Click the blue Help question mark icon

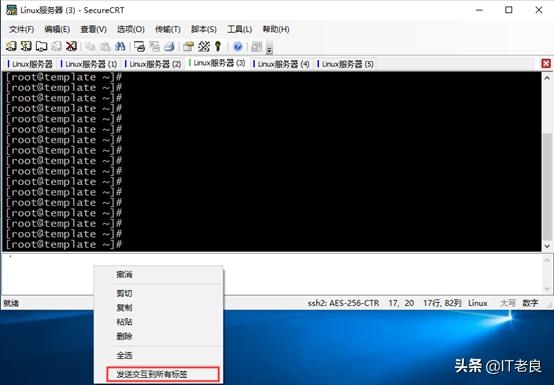(x=238, y=46)
